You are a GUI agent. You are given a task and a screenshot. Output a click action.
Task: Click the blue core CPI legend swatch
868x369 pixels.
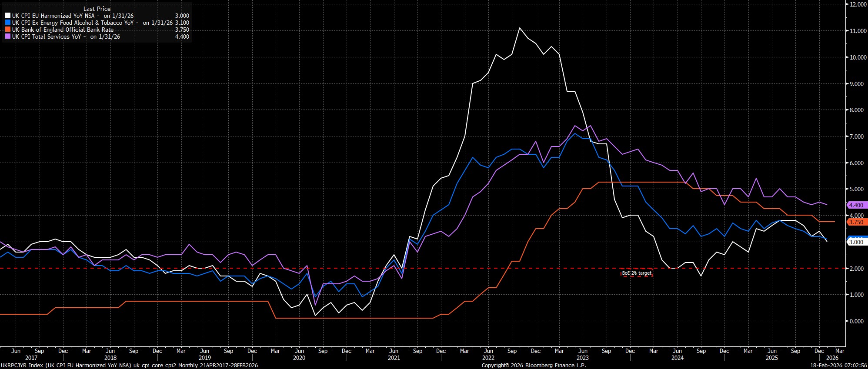click(x=7, y=23)
